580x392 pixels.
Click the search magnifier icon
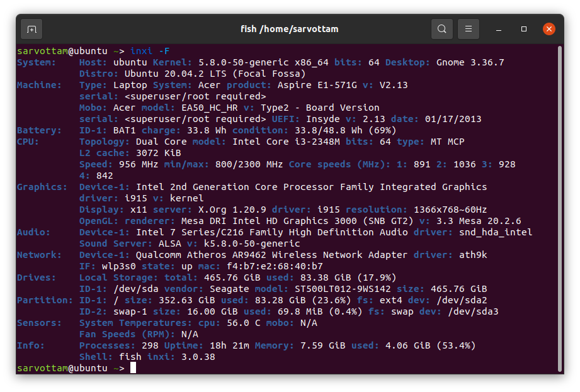point(442,29)
